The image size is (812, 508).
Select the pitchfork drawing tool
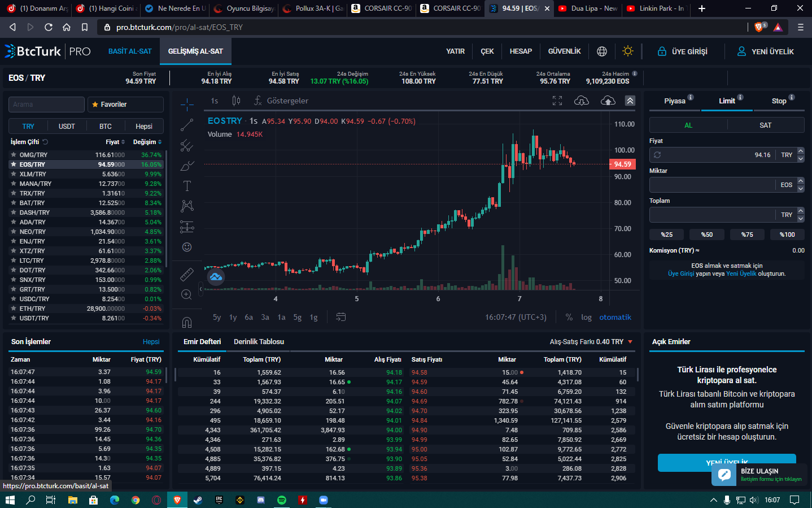click(x=187, y=146)
